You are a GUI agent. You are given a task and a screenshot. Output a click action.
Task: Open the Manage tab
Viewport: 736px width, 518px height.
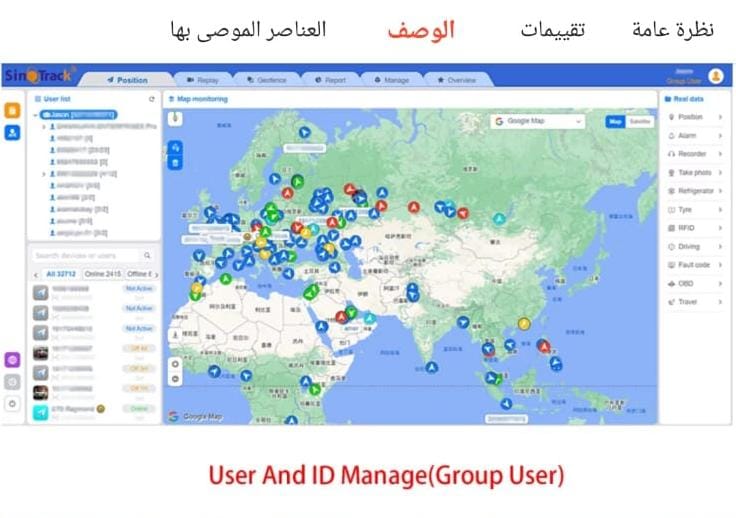point(391,80)
